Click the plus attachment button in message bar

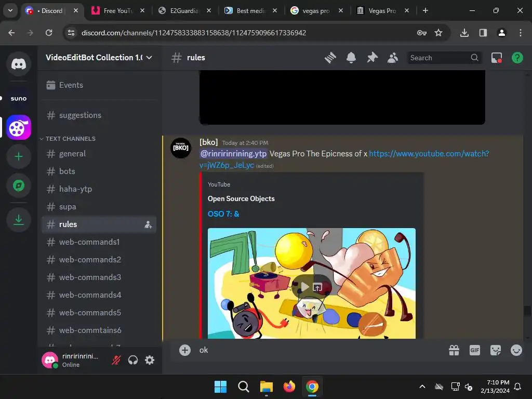(185, 350)
